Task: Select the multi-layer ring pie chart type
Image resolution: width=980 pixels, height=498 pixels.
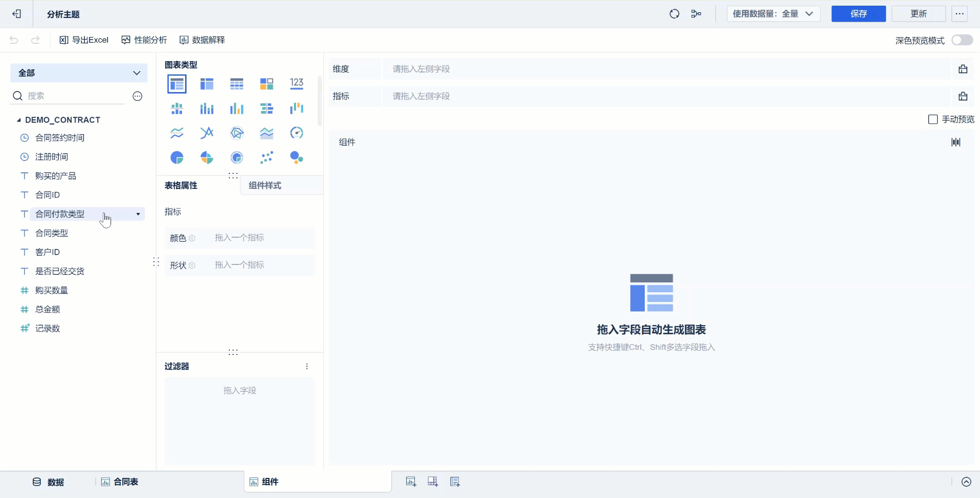Action: click(x=237, y=157)
